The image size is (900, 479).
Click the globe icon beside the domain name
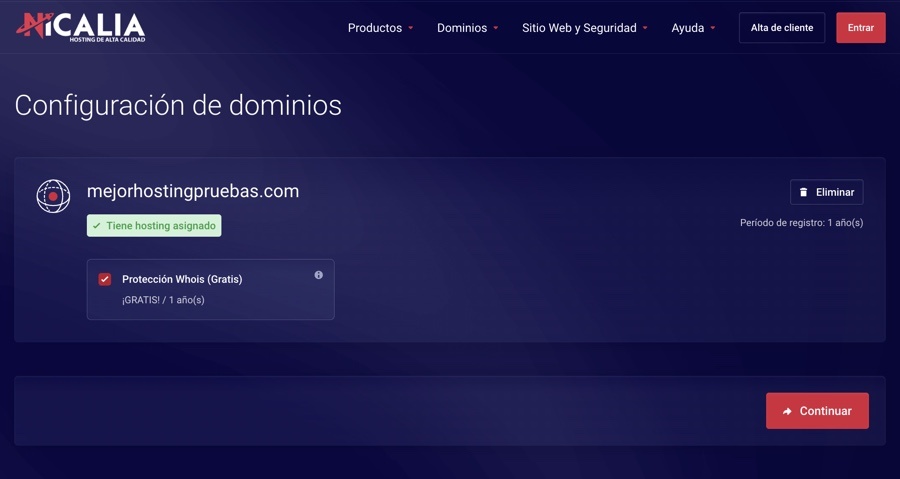point(53,196)
